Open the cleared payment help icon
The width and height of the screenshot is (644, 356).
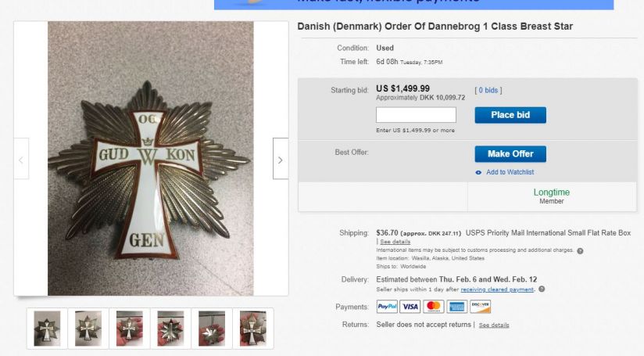point(542,289)
